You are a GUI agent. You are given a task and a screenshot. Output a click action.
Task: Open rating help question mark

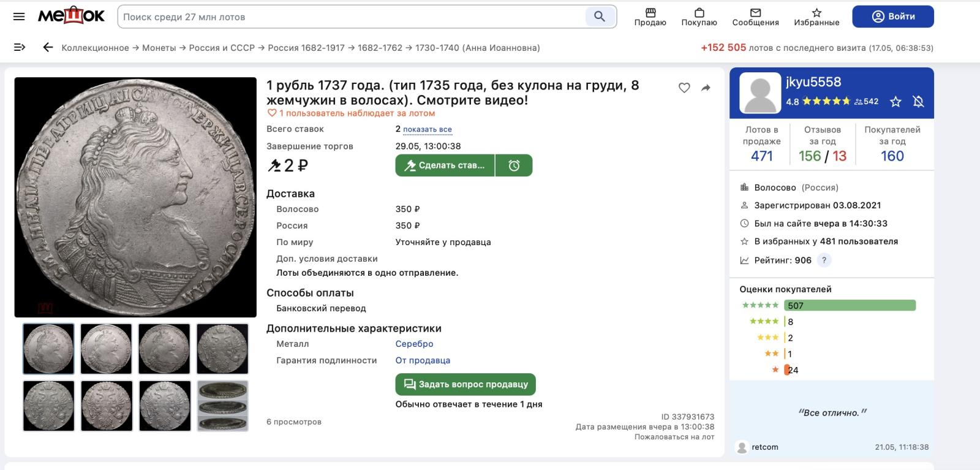824,260
